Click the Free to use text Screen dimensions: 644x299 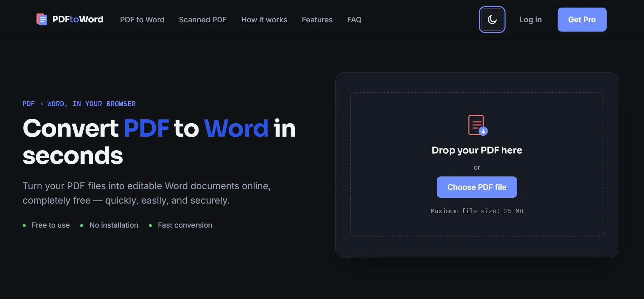coord(51,225)
